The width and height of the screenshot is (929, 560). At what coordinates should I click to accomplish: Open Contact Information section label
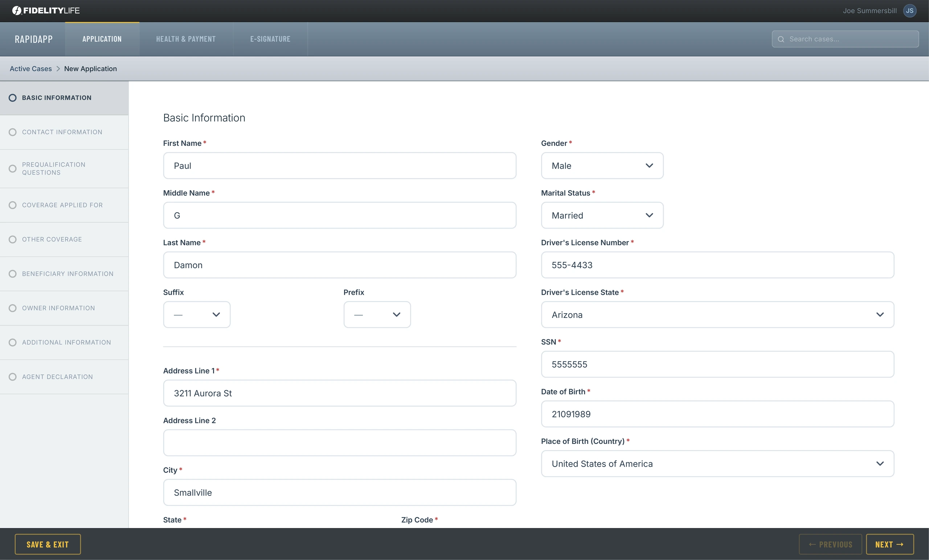tap(62, 132)
